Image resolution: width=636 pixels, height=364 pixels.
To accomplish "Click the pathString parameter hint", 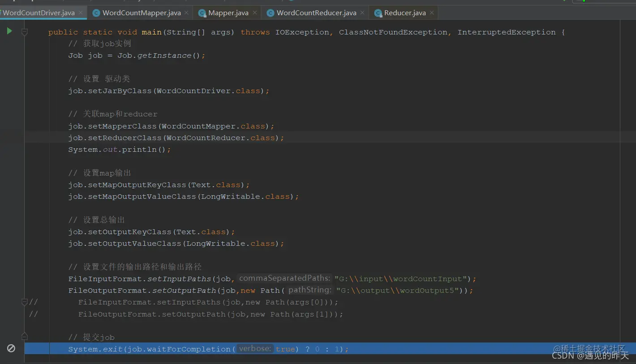I will pyautogui.click(x=309, y=290).
